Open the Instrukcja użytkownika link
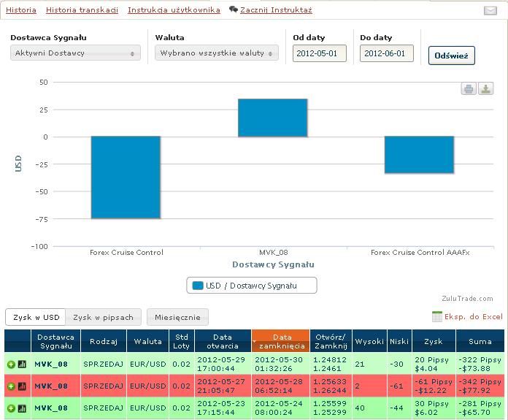 click(174, 9)
